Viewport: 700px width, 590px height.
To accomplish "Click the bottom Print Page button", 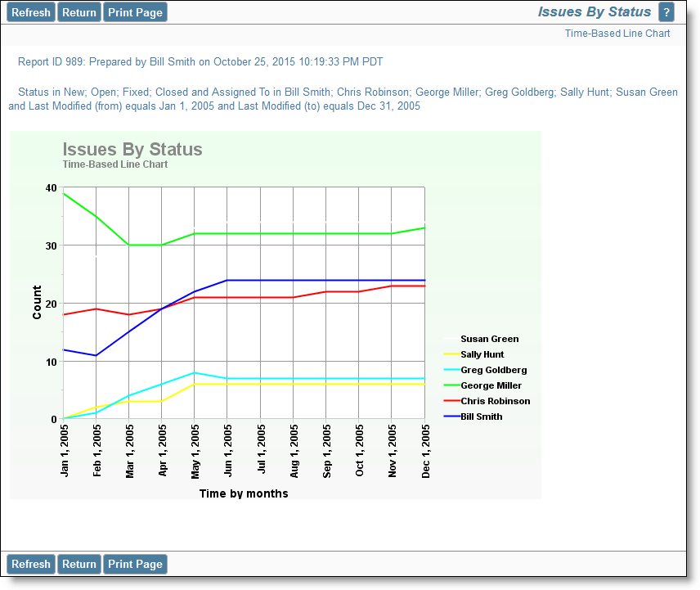I will click(x=135, y=564).
